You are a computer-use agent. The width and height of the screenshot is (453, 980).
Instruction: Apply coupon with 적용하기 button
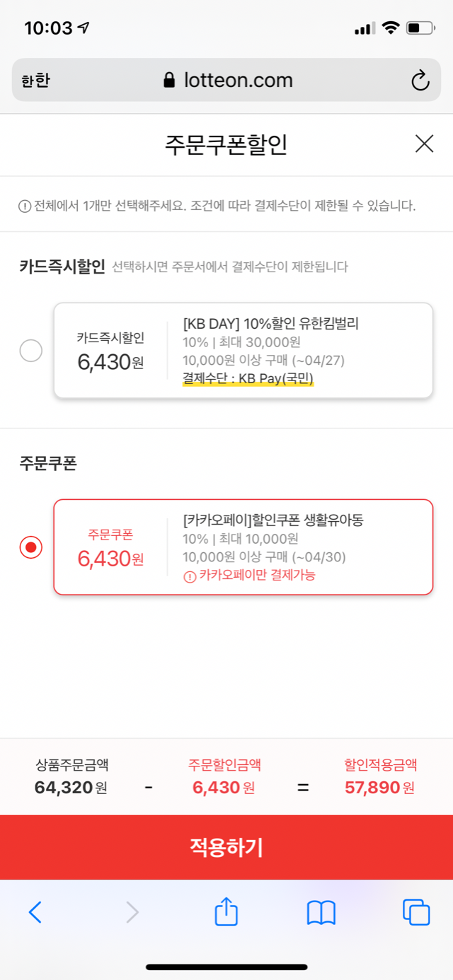[x=226, y=847]
